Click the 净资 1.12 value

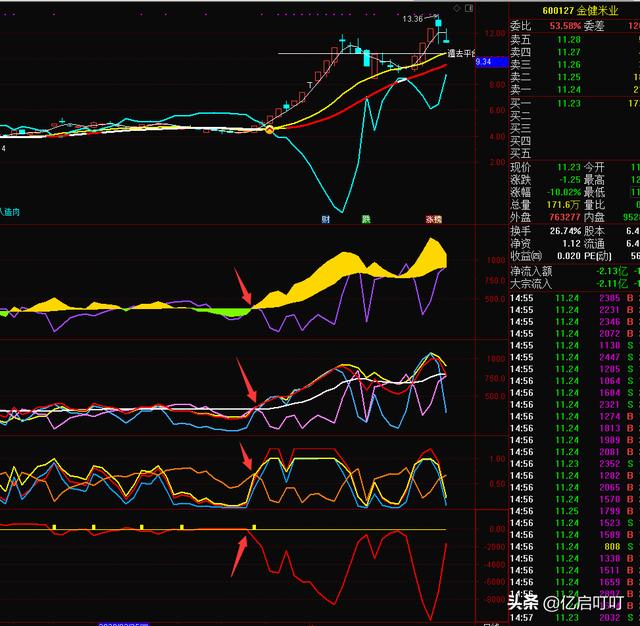coord(571,243)
